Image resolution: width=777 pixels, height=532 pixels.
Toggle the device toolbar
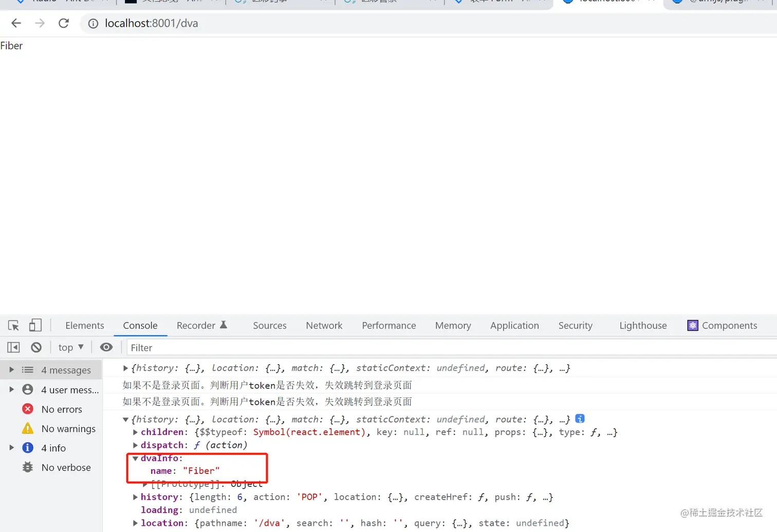pyautogui.click(x=35, y=325)
